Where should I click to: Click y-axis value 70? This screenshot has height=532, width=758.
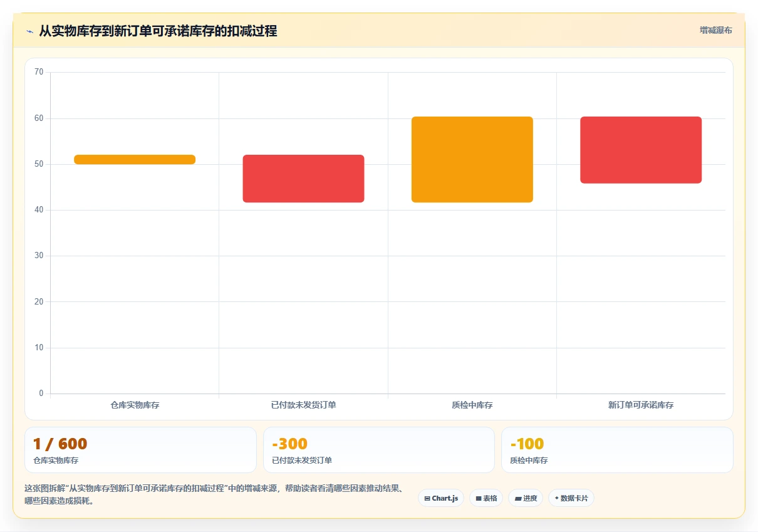(x=39, y=72)
